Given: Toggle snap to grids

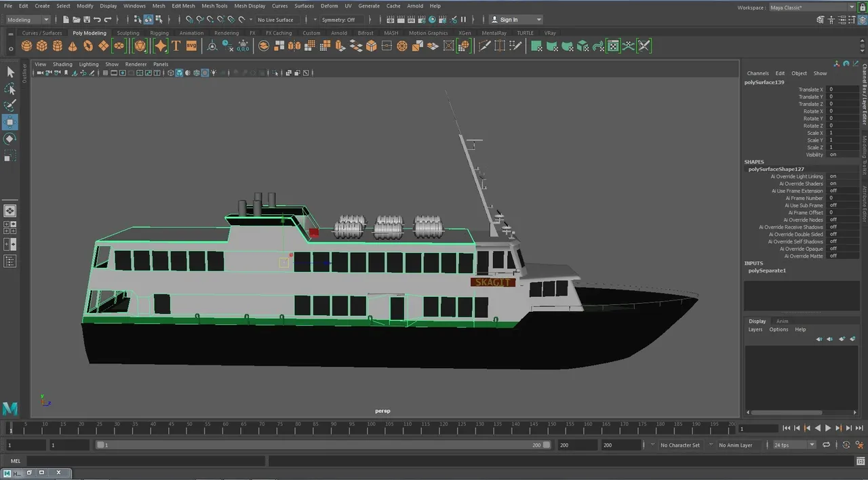Looking at the screenshot, I should tap(189, 20).
